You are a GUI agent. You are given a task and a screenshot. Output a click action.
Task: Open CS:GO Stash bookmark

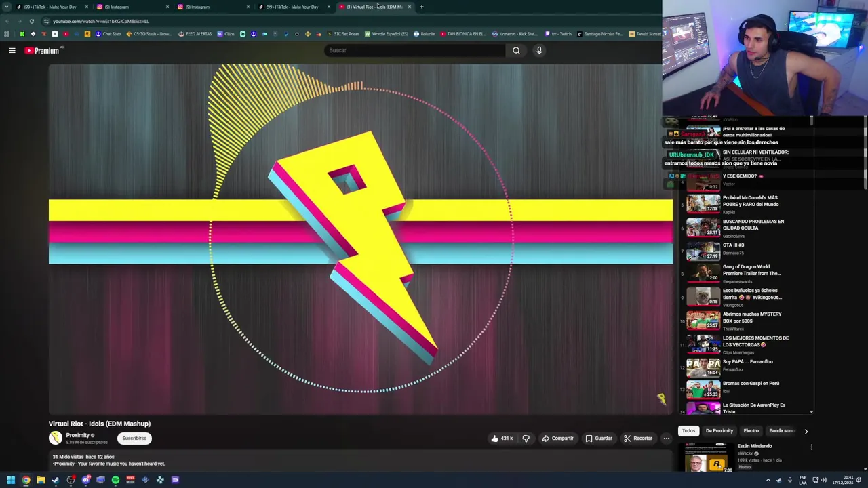(149, 34)
